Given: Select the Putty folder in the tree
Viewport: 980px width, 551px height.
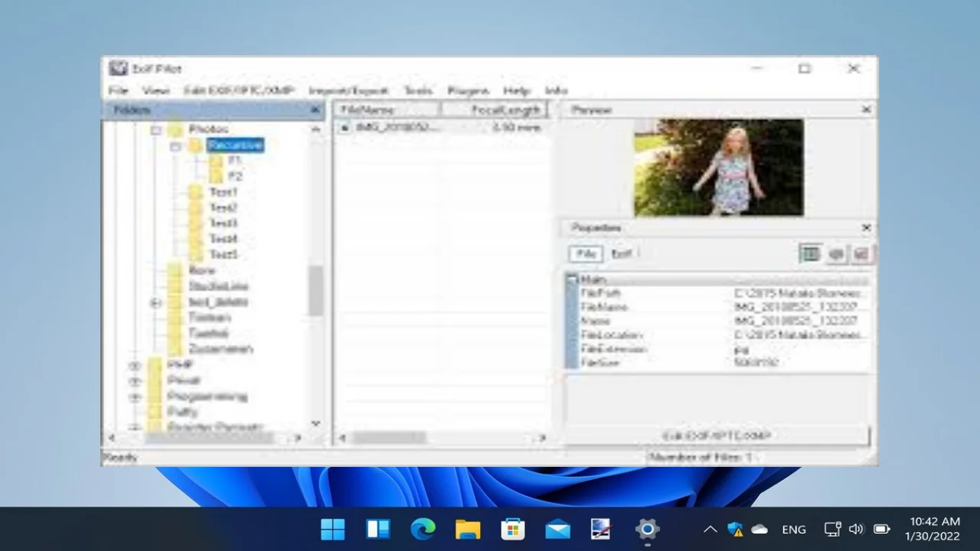Looking at the screenshot, I should pyautogui.click(x=182, y=412).
